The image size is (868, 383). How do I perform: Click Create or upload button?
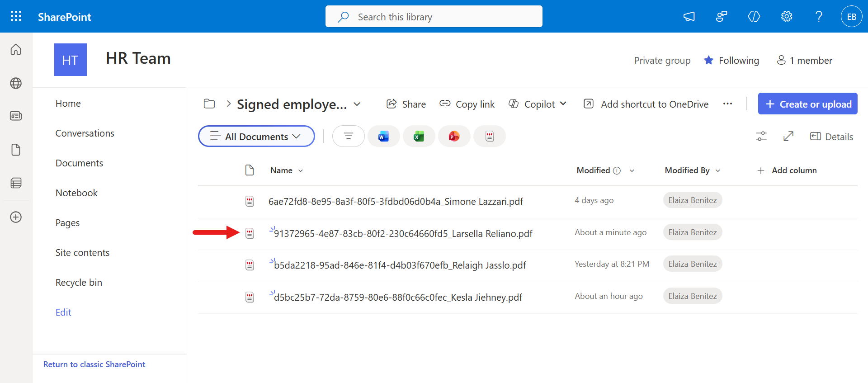808,104
